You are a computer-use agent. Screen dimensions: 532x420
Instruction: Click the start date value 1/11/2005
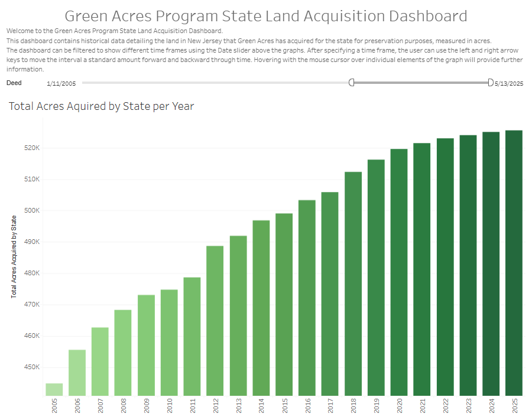pyautogui.click(x=61, y=83)
